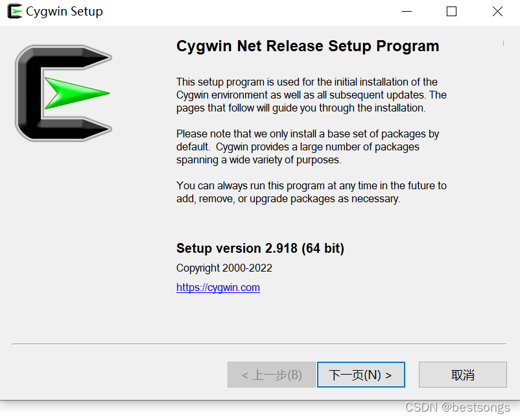Close the Cygwin Setup window

(x=497, y=11)
